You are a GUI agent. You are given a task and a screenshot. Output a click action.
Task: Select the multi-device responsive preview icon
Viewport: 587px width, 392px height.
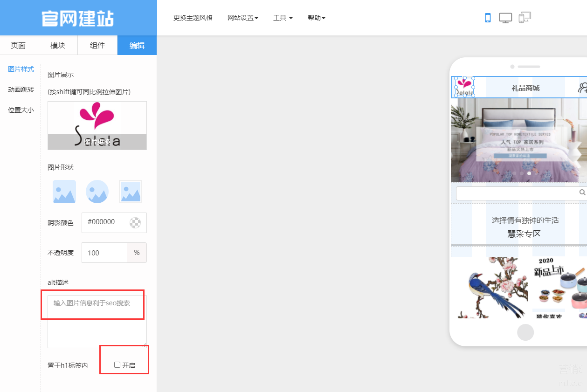pyautogui.click(x=525, y=18)
